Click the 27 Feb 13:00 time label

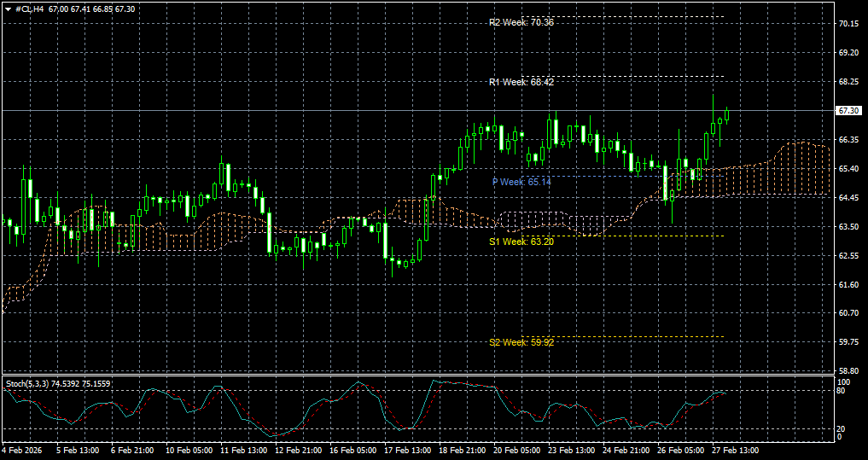[x=737, y=451]
